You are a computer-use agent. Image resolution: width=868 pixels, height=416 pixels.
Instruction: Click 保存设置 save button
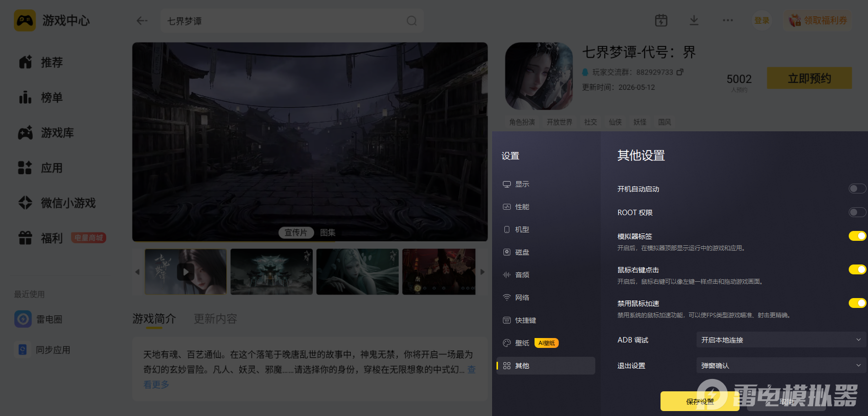point(700,401)
